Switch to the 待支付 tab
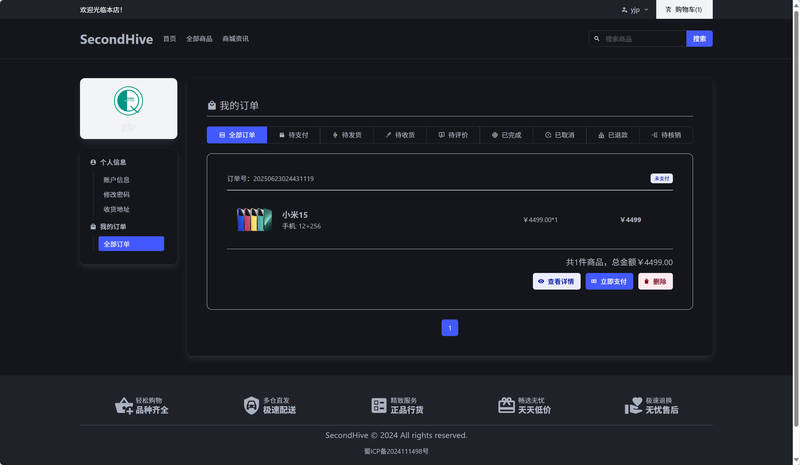This screenshot has height=465, width=800. tap(294, 135)
